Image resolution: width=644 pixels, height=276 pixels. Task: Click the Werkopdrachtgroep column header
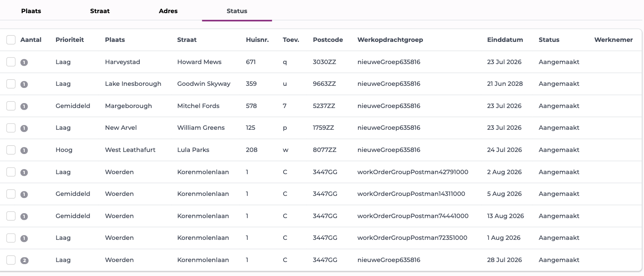pos(390,40)
